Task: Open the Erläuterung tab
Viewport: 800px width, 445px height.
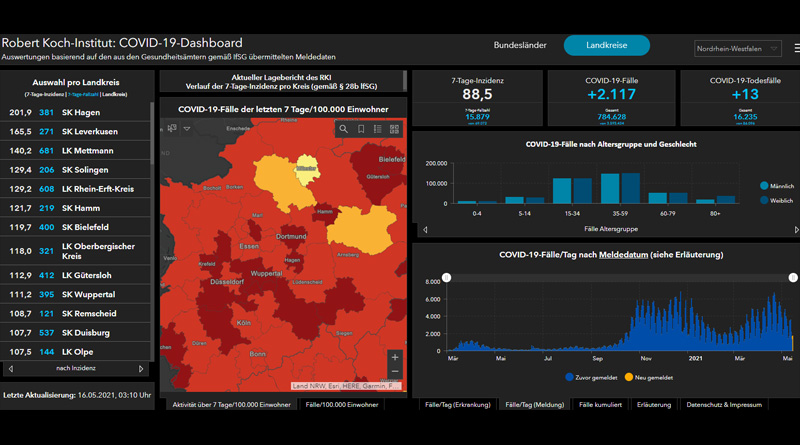Action: [654, 405]
